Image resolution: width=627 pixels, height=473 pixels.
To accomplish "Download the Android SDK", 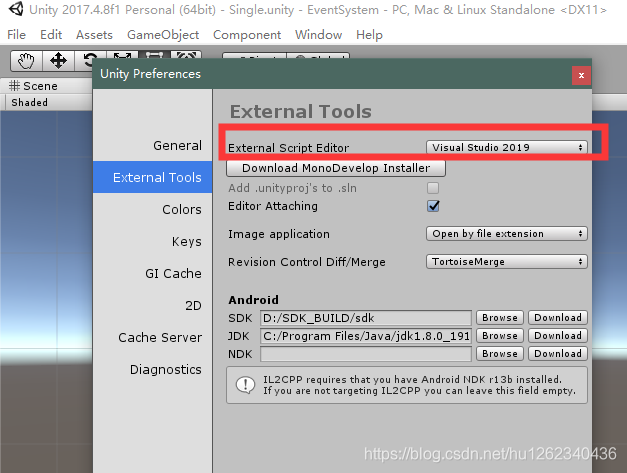I will (x=558, y=317).
